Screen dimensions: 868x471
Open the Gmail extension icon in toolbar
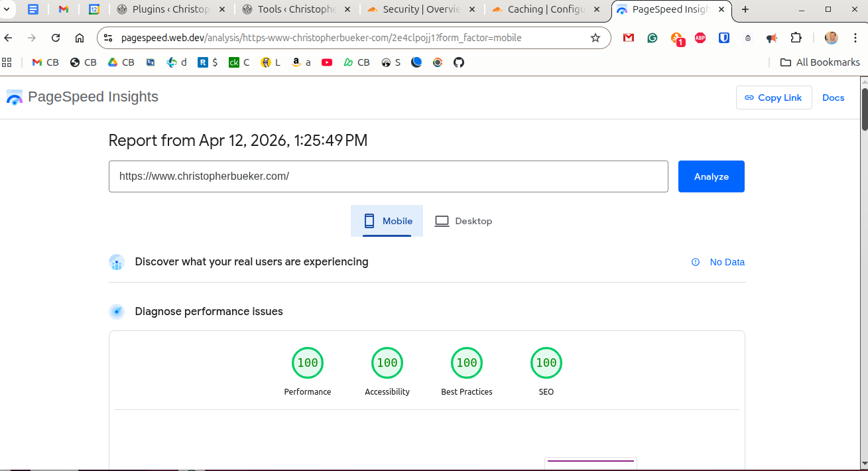[x=629, y=38]
